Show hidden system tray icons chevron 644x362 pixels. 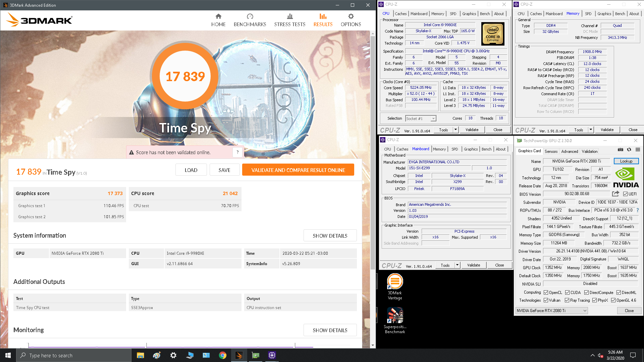click(592, 355)
